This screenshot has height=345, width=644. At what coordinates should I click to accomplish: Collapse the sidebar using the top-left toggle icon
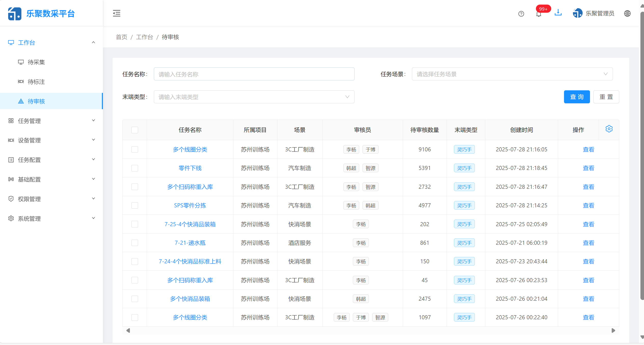click(x=116, y=13)
